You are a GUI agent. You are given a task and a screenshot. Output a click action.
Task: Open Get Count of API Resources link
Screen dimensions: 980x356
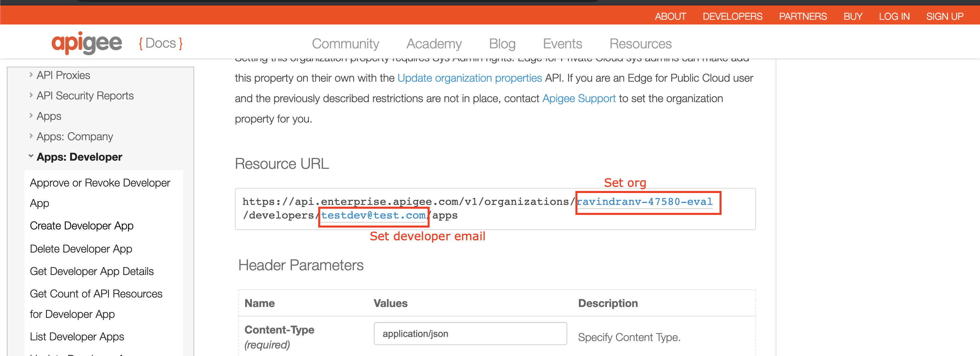pyautogui.click(x=96, y=304)
